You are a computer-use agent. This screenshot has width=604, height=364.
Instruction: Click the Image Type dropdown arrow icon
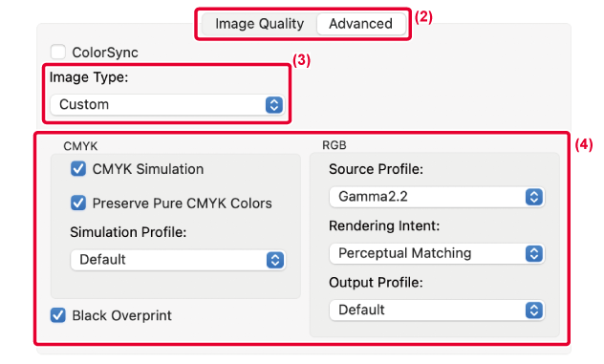[274, 104]
